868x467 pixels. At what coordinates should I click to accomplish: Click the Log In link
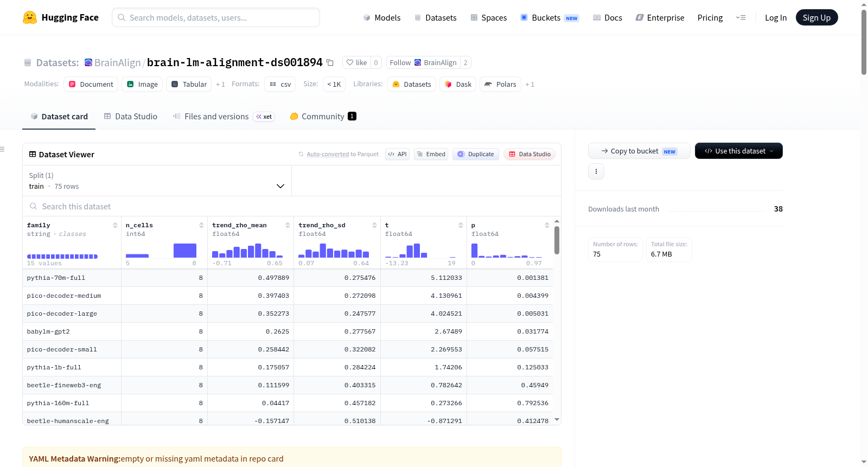[776, 18]
